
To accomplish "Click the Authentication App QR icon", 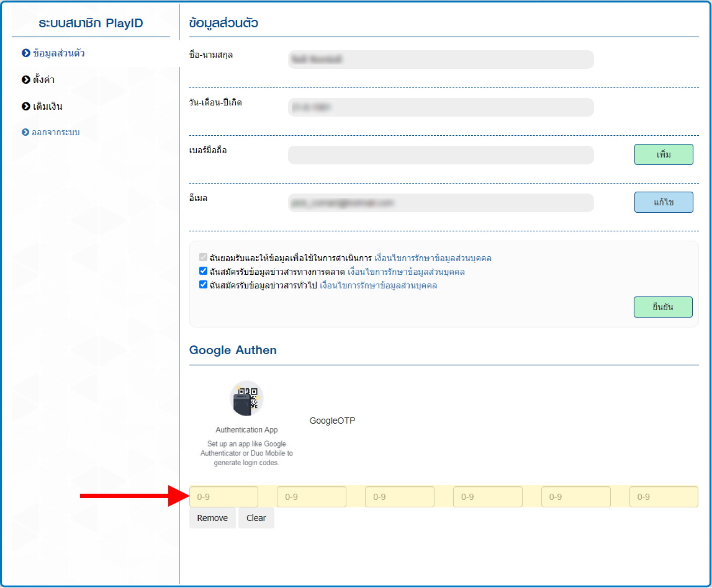I will coord(247,398).
